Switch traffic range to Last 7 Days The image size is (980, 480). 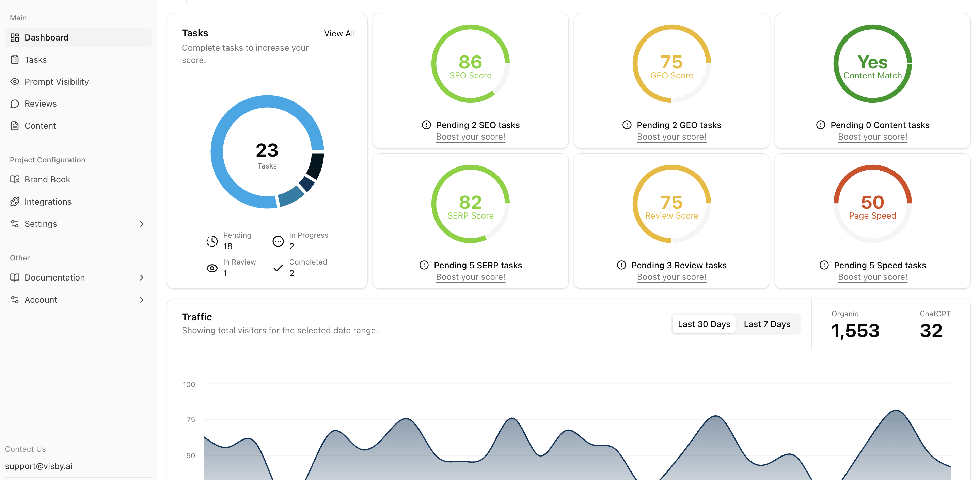(x=766, y=324)
